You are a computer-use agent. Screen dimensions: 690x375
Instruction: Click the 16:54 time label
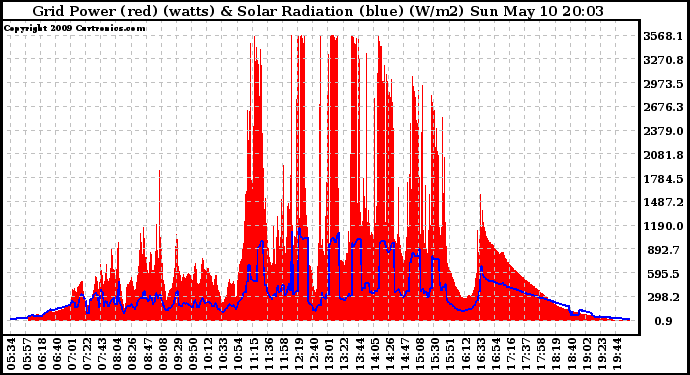(494, 353)
